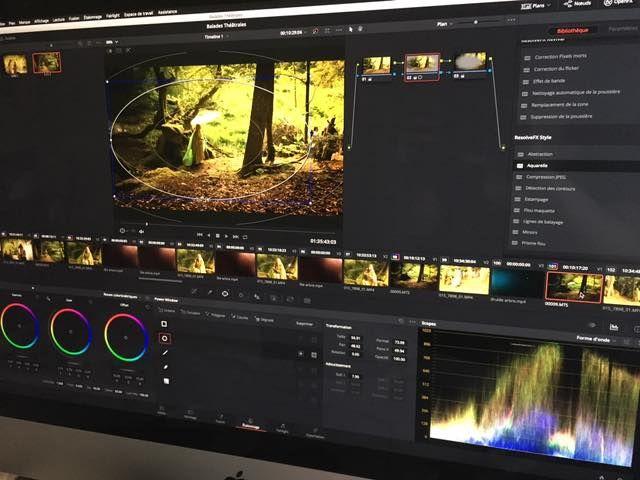
Task: Open the Assistance menu
Action: [x=167, y=12]
